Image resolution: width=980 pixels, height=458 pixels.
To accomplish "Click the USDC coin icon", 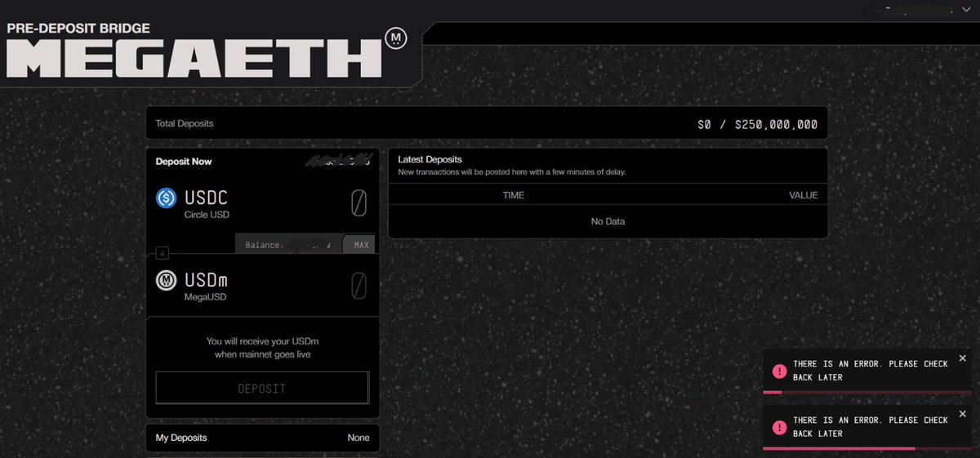I will point(167,198).
